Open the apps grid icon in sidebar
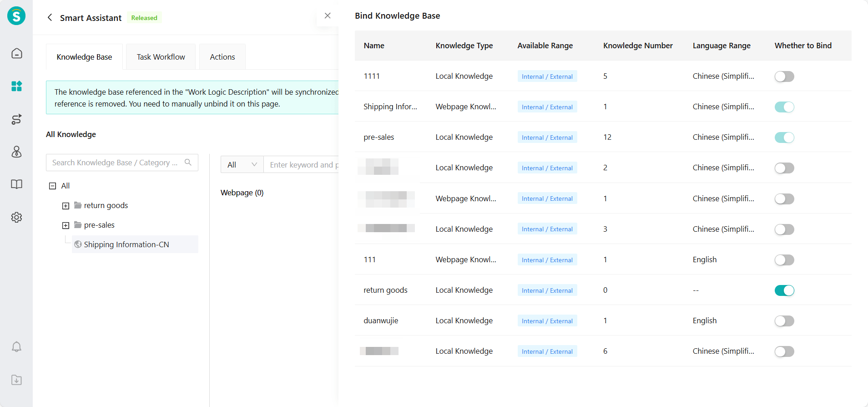Screen dimensions: 868x407 (x=16, y=86)
